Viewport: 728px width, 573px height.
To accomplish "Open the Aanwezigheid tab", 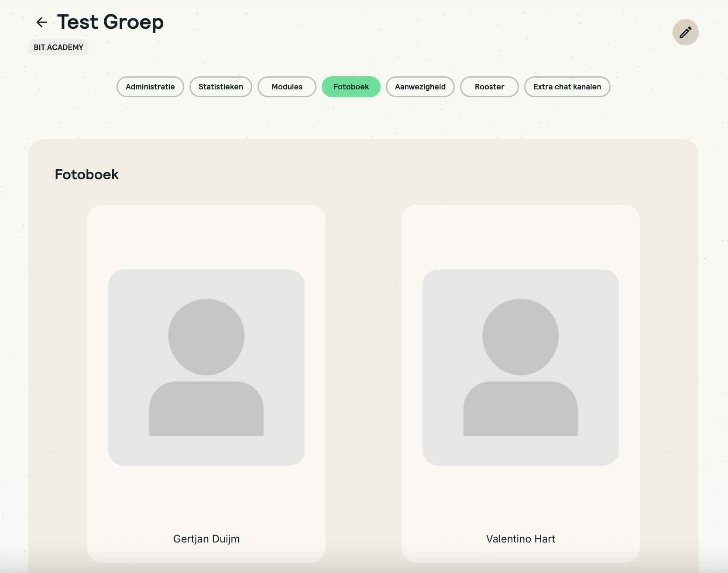I will pos(420,87).
